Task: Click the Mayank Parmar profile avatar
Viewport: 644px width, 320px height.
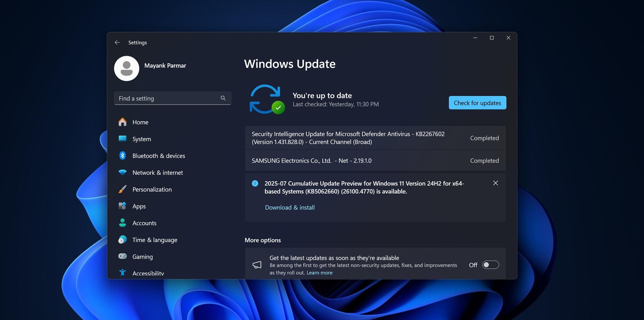Action: click(x=126, y=68)
